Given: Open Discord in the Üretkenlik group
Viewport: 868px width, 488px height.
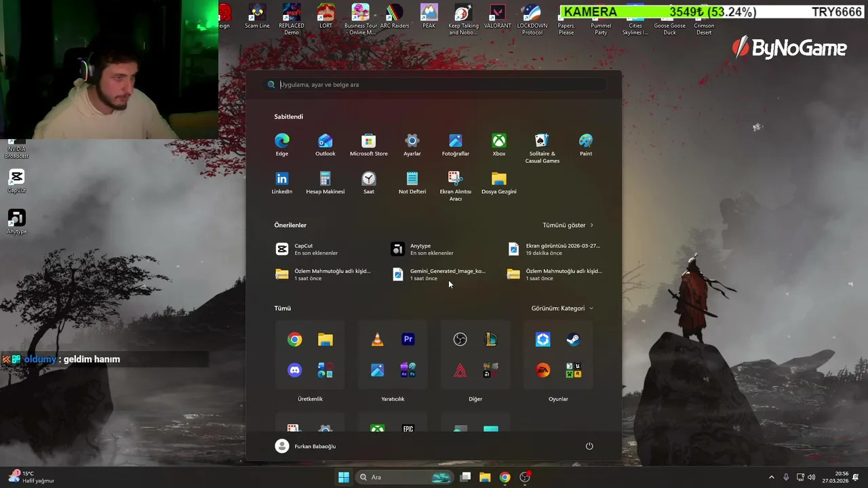Looking at the screenshot, I should pyautogui.click(x=294, y=370).
